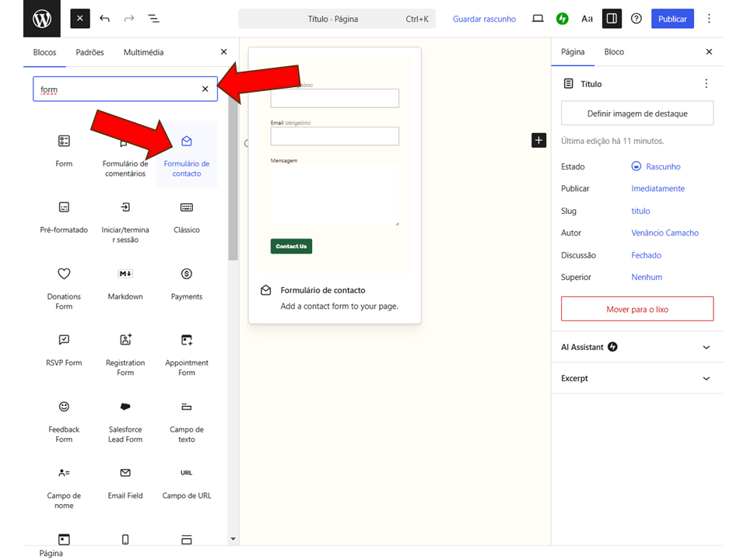Add the Salesforce Lead Form block
This screenshot has height=560, width=747.
click(125, 421)
